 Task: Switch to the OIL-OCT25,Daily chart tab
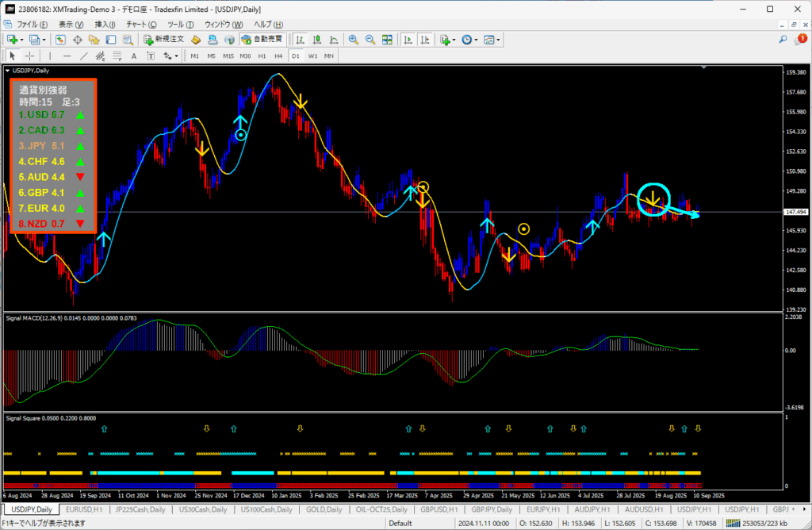click(381, 509)
